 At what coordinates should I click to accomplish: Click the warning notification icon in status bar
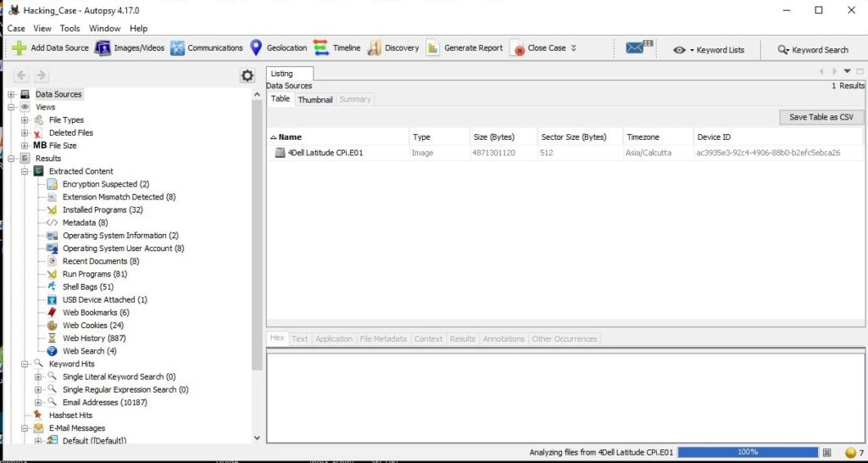(x=851, y=452)
